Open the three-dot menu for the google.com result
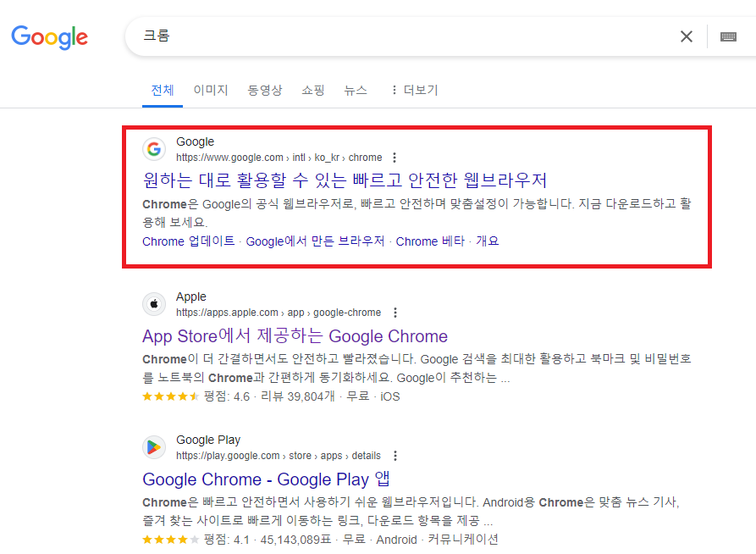 395,158
